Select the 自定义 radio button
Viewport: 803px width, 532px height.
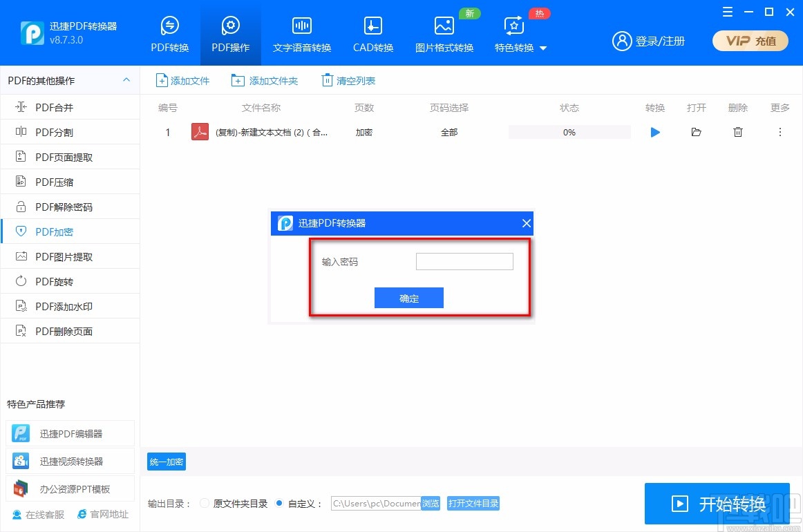279,503
